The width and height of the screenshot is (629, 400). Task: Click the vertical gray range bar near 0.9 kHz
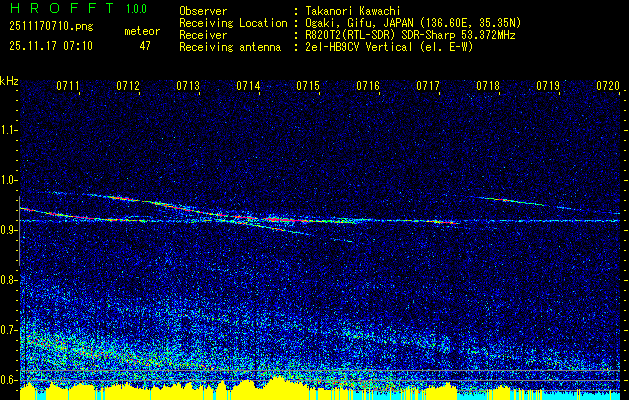pos(19,231)
